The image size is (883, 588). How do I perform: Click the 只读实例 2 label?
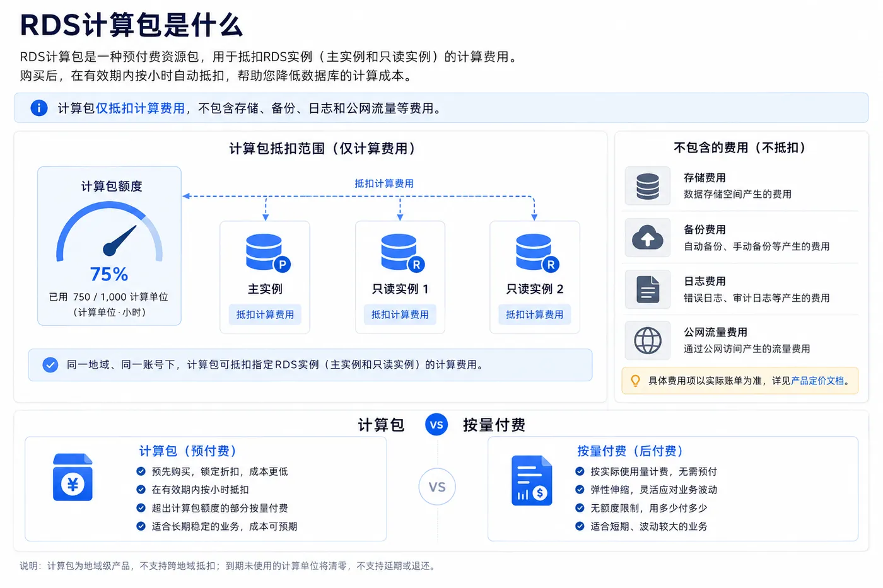pos(535,289)
